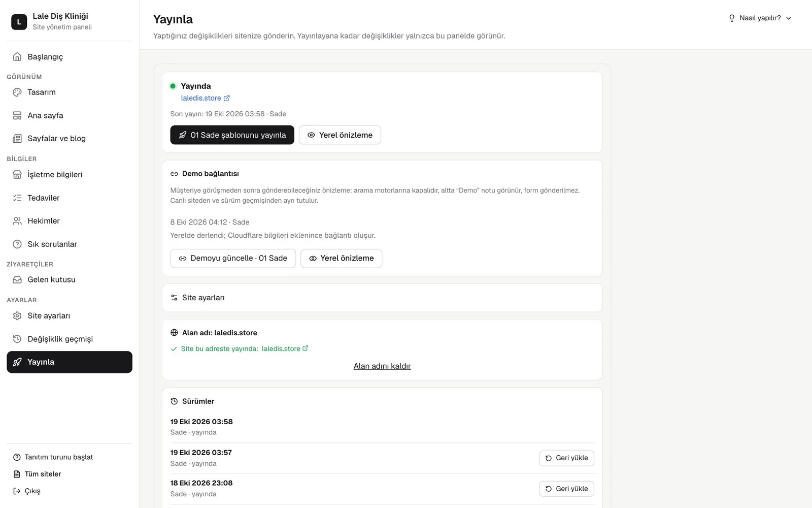Expand the Site ayarları collapsible section
Image resolution: width=812 pixels, height=508 pixels.
382,298
